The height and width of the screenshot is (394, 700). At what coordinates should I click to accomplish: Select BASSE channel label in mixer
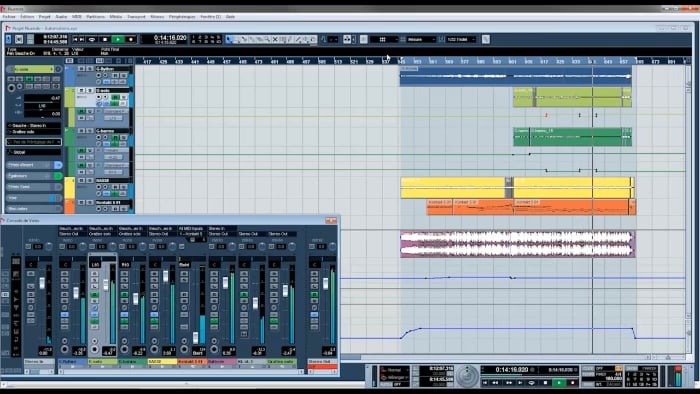(x=162, y=361)
